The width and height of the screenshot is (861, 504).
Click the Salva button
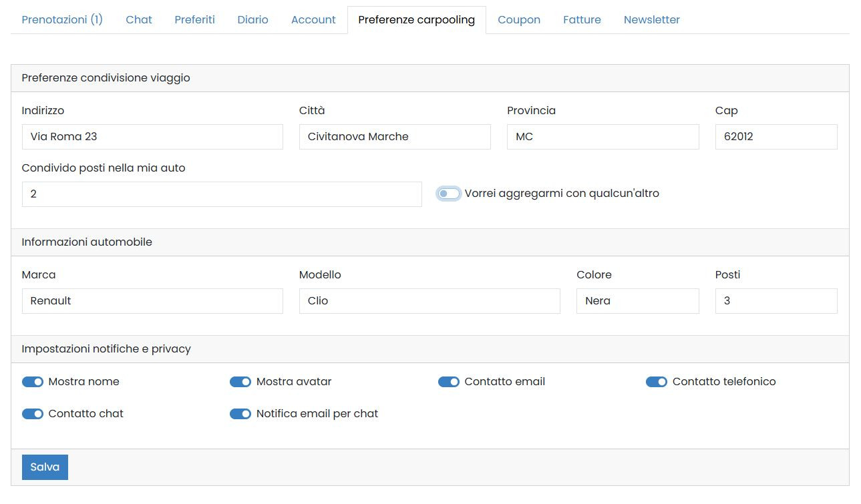[x=45, y=467]
